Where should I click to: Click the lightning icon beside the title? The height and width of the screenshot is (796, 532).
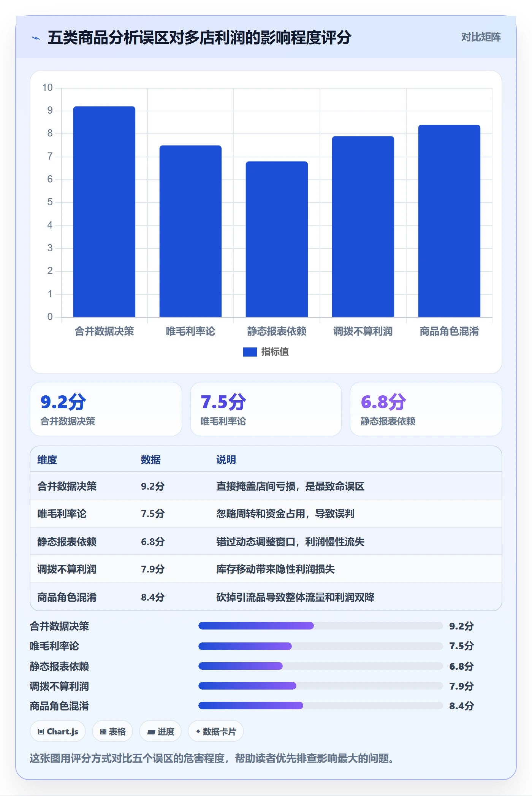tap(36, 38)
